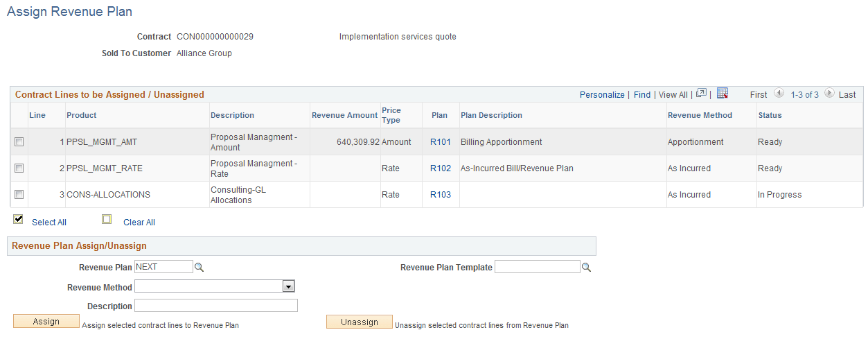The height and width of the screenshot is (339, 868).
Task: Click the Select All checkmark icon
Action: pos(19,220)
